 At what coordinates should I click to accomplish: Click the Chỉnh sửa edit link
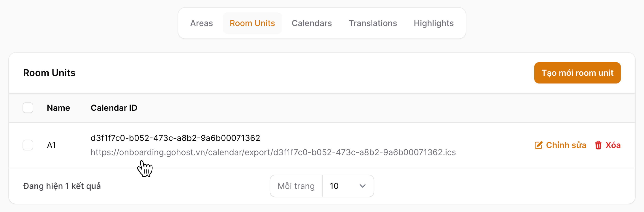(566, 145)
